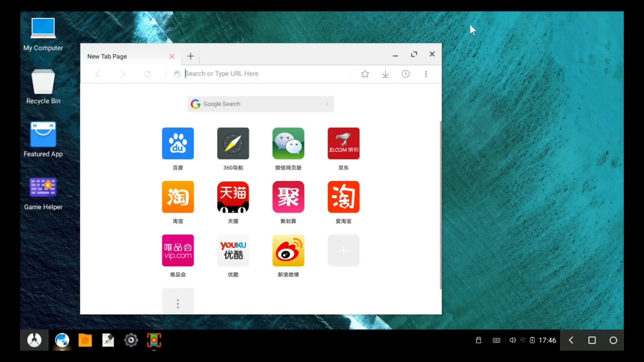Add a website using the empty plus tile
The height and width of the screenshot is (362, 644).
pos(343,250)
